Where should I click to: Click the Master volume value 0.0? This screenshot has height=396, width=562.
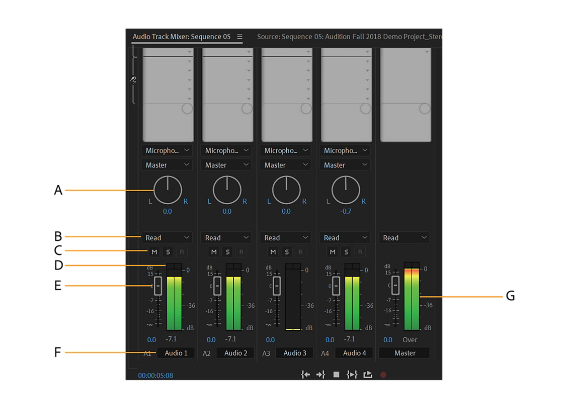(388, 339)
